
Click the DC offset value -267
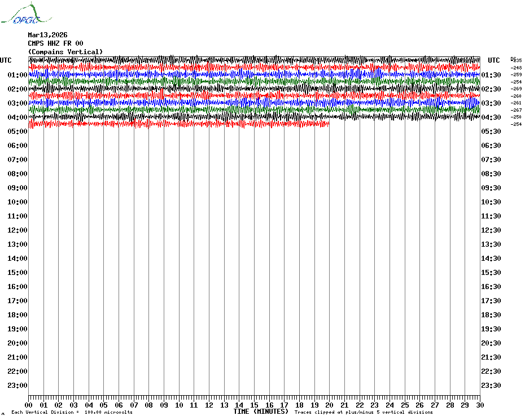(x=516, y=110)
